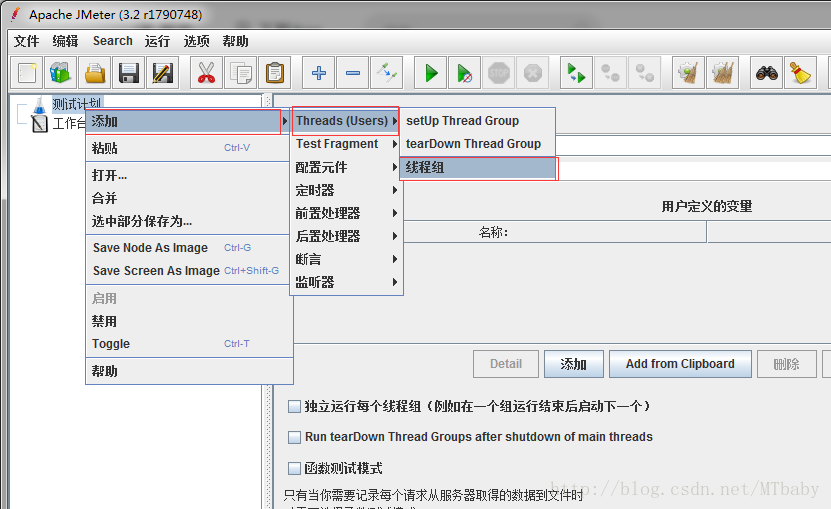This screenshot has width=831, height=509.
Task: Select the 工作台 workbench tree icon
Action: click(x=40, y=124)
